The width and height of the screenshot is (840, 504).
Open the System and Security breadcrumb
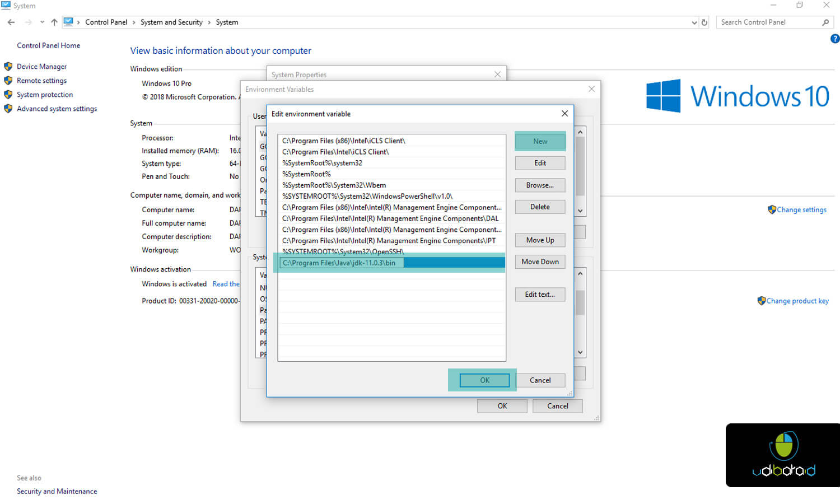point(171,22)
